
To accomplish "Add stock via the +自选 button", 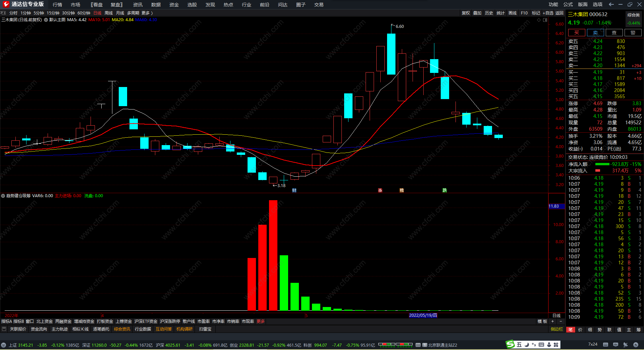I will pyautogui.click(x=548, y=13).
